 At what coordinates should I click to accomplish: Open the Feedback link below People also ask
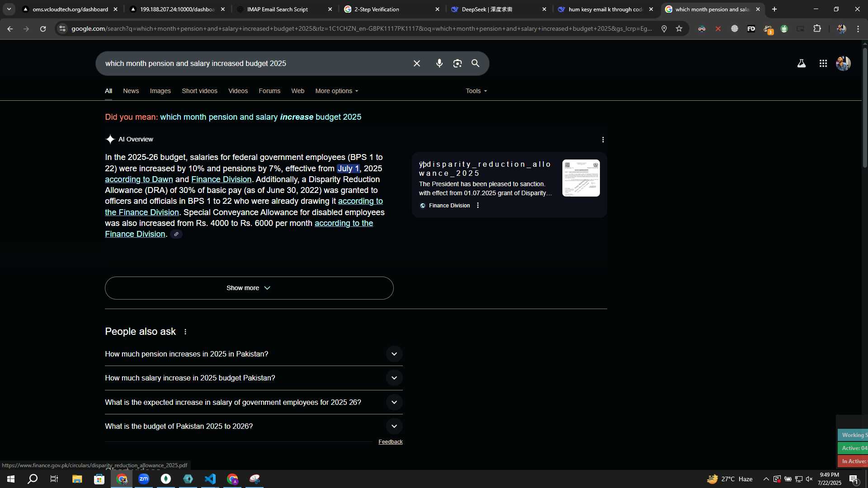point(390,442)
